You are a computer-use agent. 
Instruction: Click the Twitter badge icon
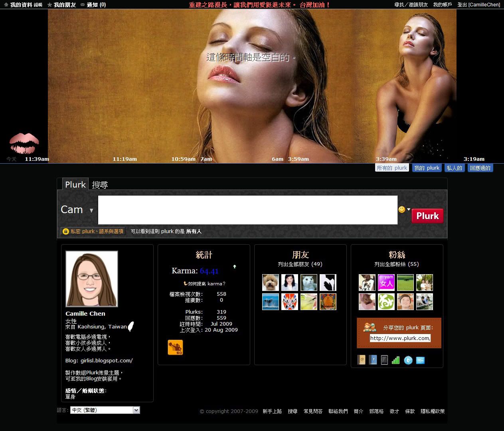click(408, 360)
